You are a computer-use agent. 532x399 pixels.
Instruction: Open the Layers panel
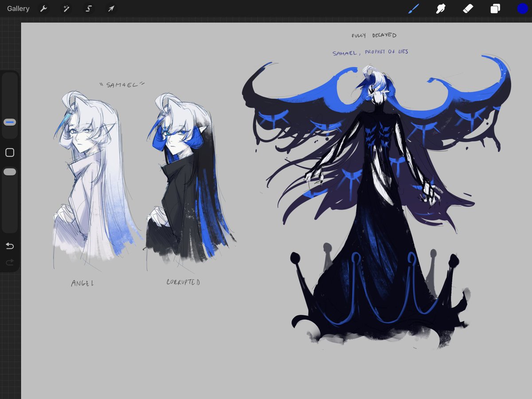(x=496, y=8)
